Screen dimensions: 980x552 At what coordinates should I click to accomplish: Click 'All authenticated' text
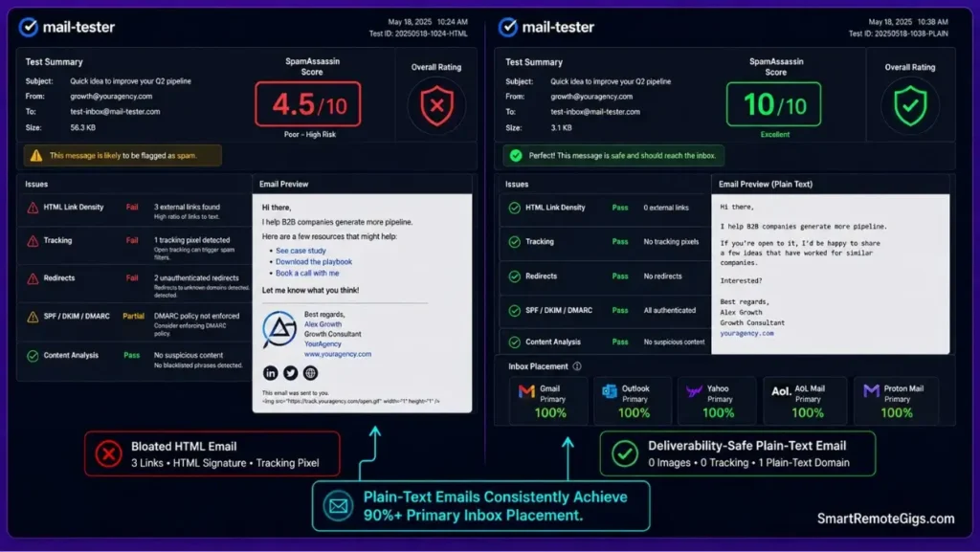point(669,310)
